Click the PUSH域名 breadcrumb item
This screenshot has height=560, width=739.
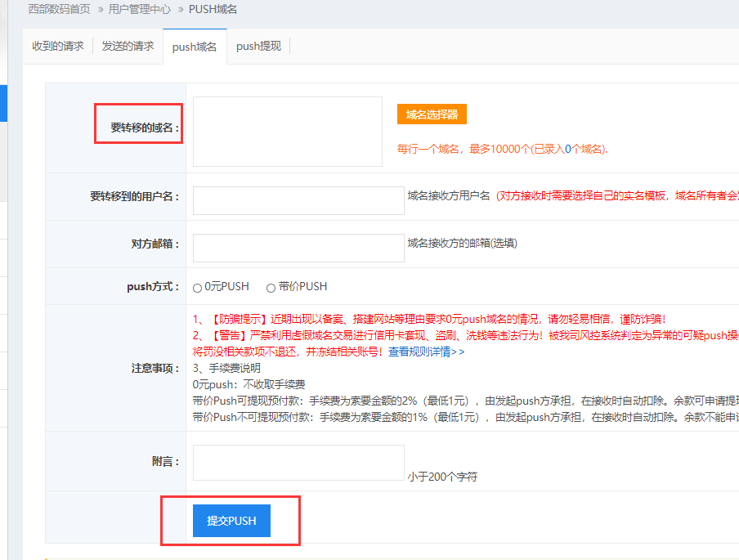pos(213,9)
